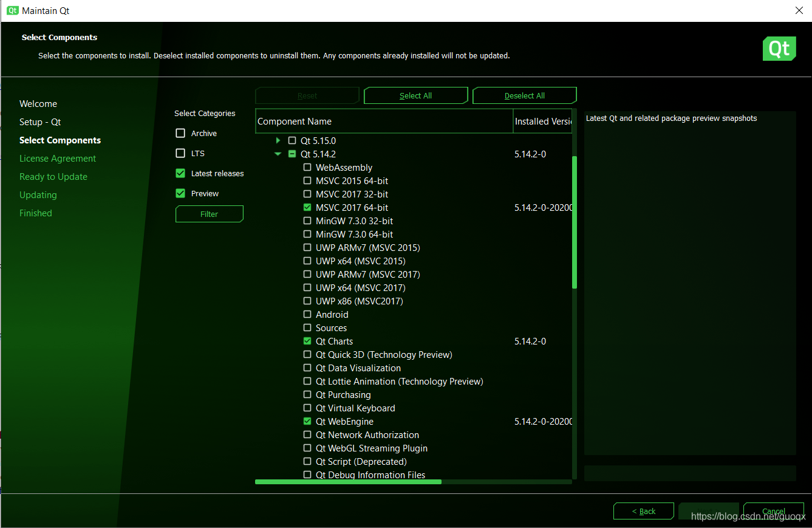Select the Ready to Update step

(x=53, y=177)
